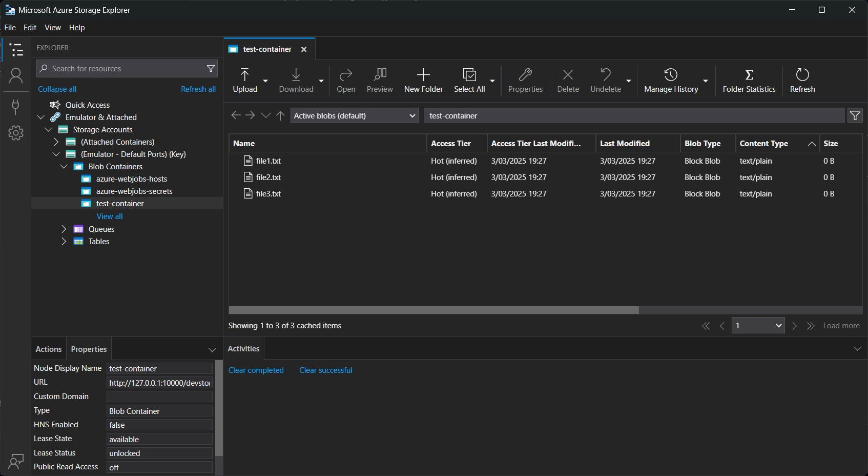Go to first page of results

click(706, 326)
